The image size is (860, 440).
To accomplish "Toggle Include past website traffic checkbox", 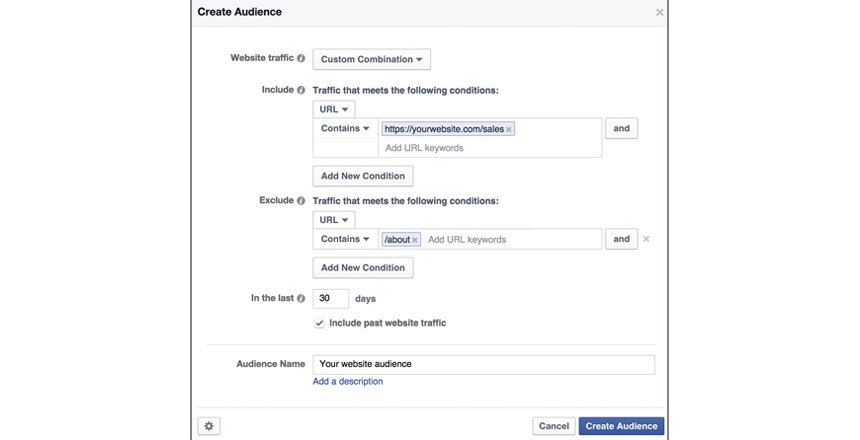I will coord(320,323).
